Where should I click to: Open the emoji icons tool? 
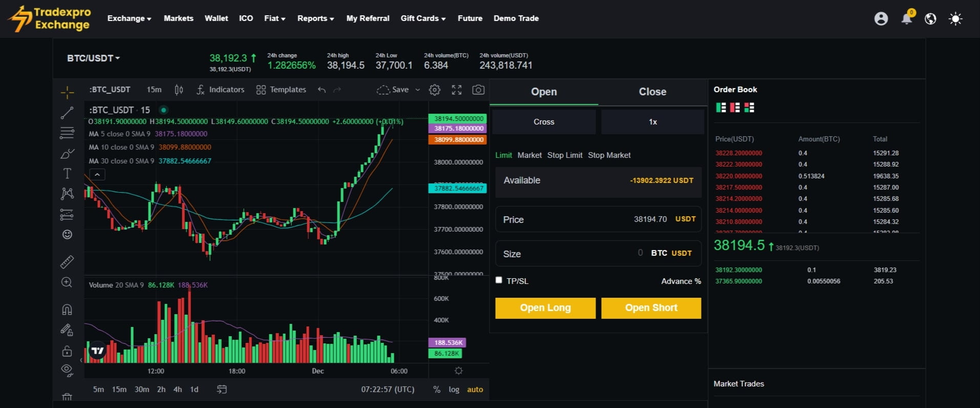tap(67, 235)
